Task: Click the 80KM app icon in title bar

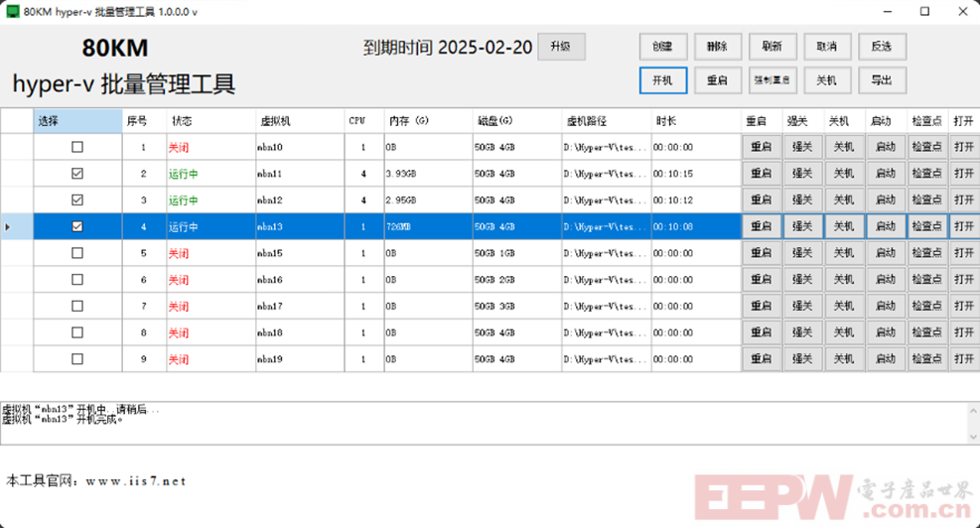Action: click(13, 11)
